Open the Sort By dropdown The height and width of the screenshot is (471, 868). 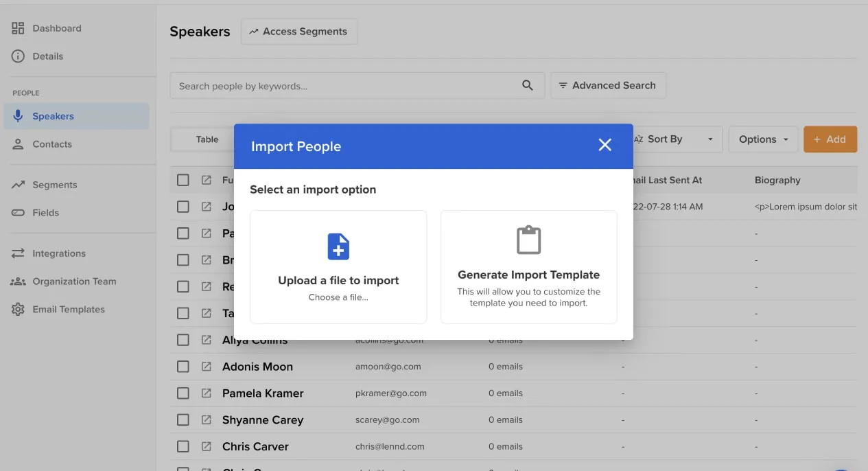coord(676,139)
